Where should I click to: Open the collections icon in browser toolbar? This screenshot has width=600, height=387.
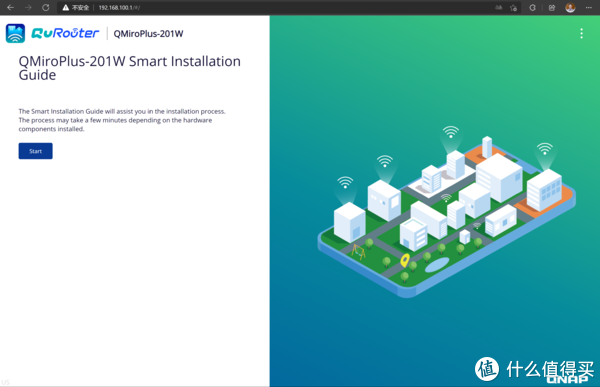551,8
